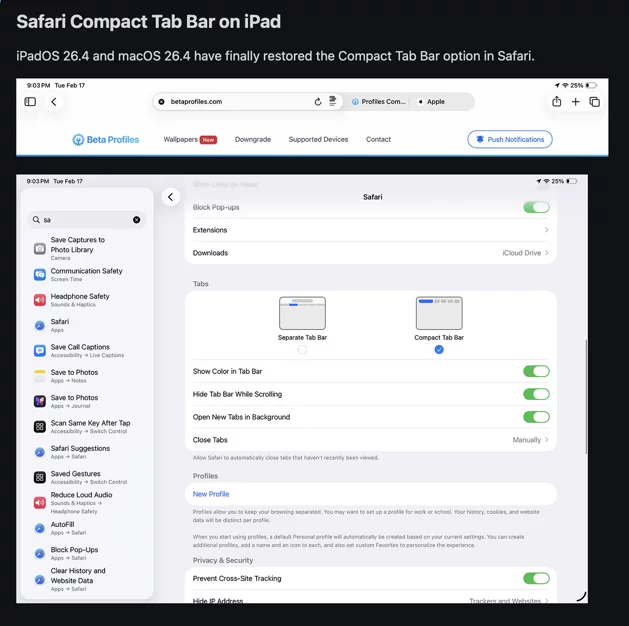Open Downloads iCloud Drive option
Viewport: 629px width, 626px height.
click(x=371, y=253)
